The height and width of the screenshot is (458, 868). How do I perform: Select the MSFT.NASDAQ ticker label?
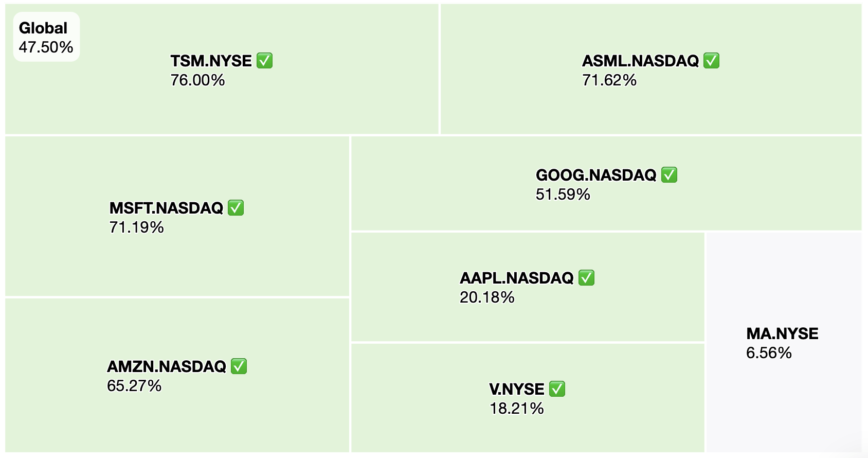[x=167, y=208]
